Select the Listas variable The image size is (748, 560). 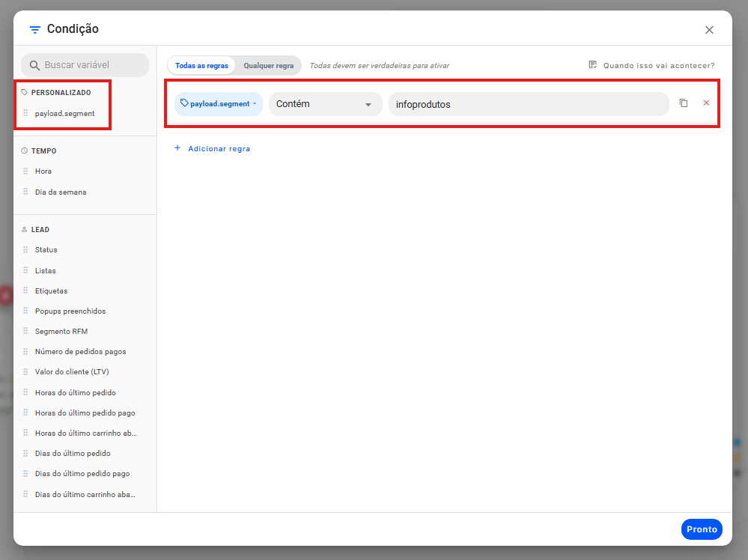46,271
